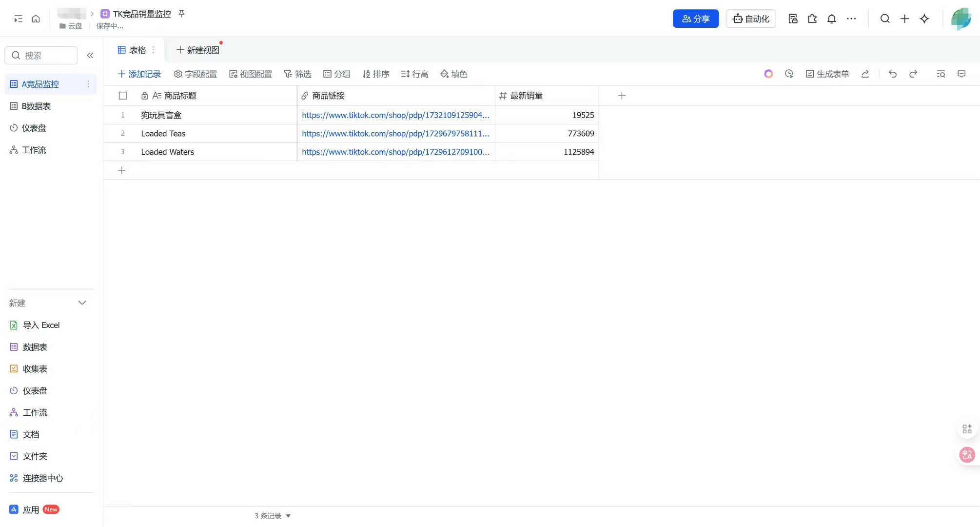The height and width of the screenshot is (527, 980).
Task: Toggle the sidebar outline icon at top-left
Action: 18,19
